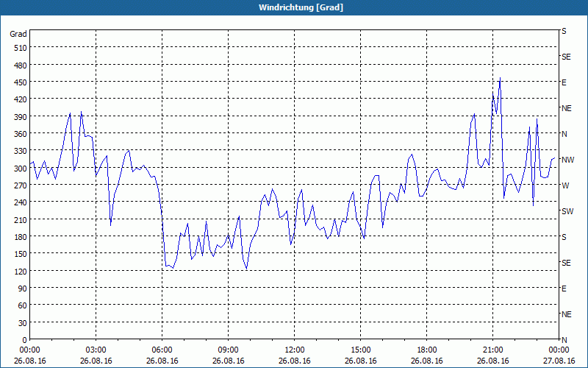588x368 pixels.
Task: Click the 150 y-axis tick label
Action: 21,254
